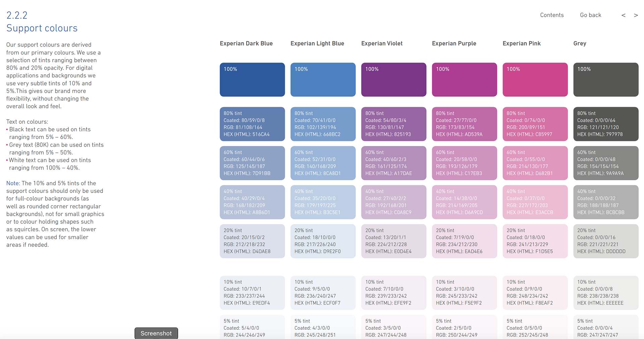Click the 80% tint swatch HEX 825193
The width and height of the screenshot is (644, 339).
click(394, 124)
